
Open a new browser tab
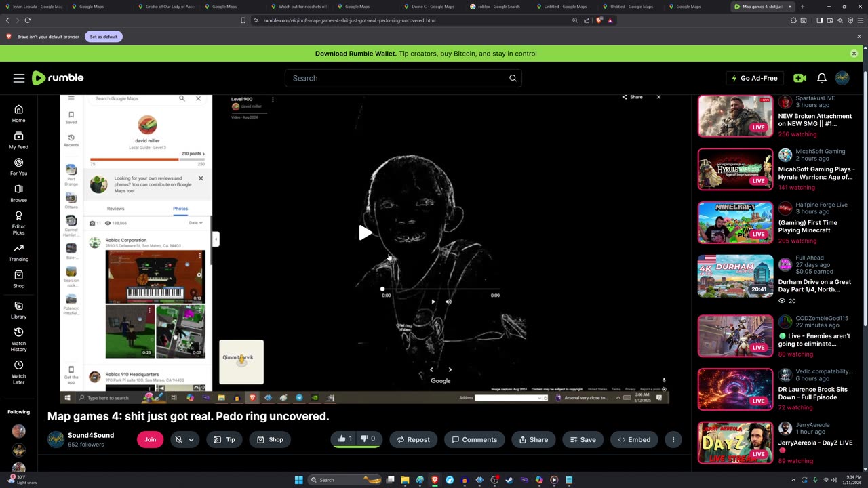[802, 7]
